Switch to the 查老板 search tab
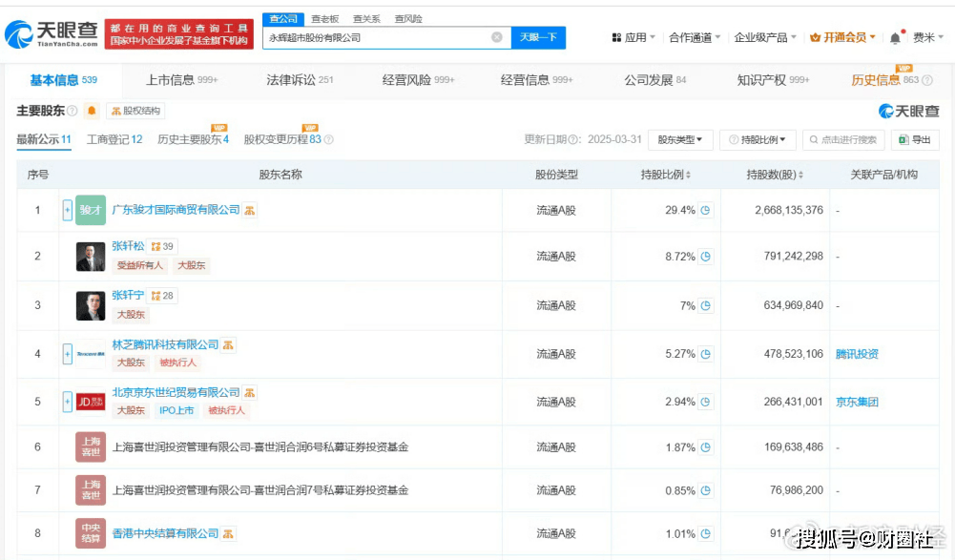 point(324,19)
